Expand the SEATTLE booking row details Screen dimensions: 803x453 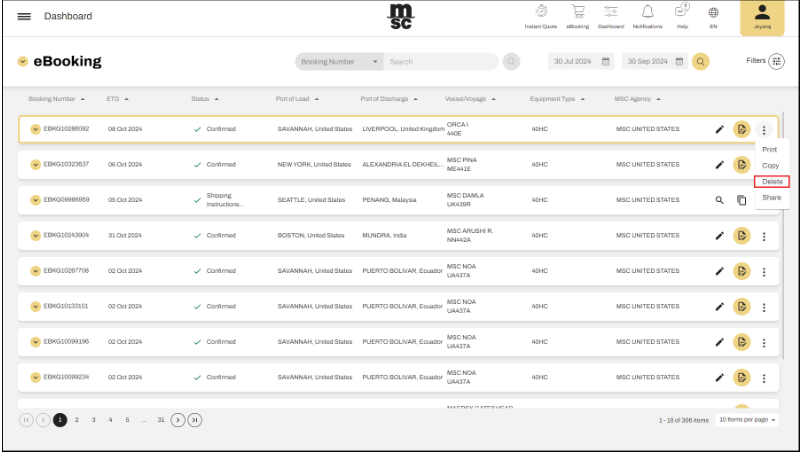tap(35, 200)
